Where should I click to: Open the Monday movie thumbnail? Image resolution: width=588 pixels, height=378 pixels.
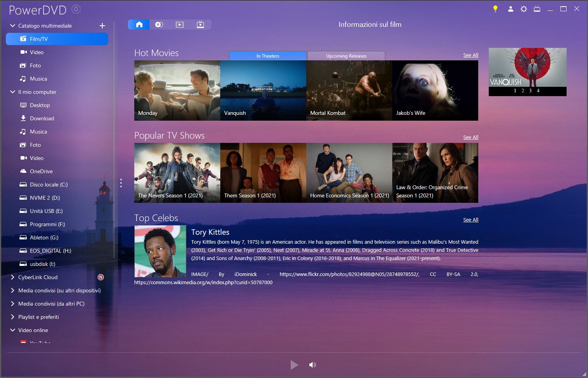[177, 90]
